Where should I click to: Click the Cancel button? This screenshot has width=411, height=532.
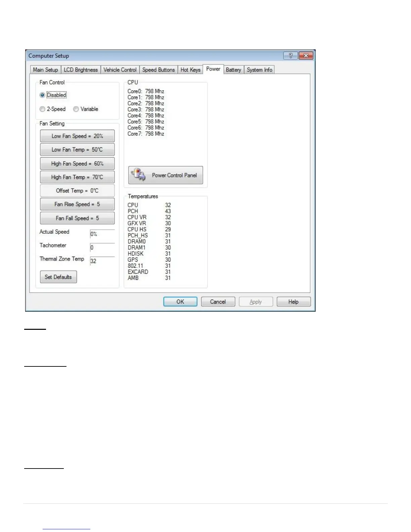coord(218,302)
